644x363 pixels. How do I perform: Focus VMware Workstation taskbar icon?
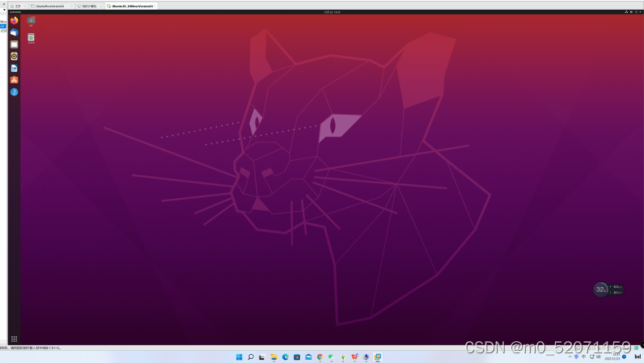point(378,357)
